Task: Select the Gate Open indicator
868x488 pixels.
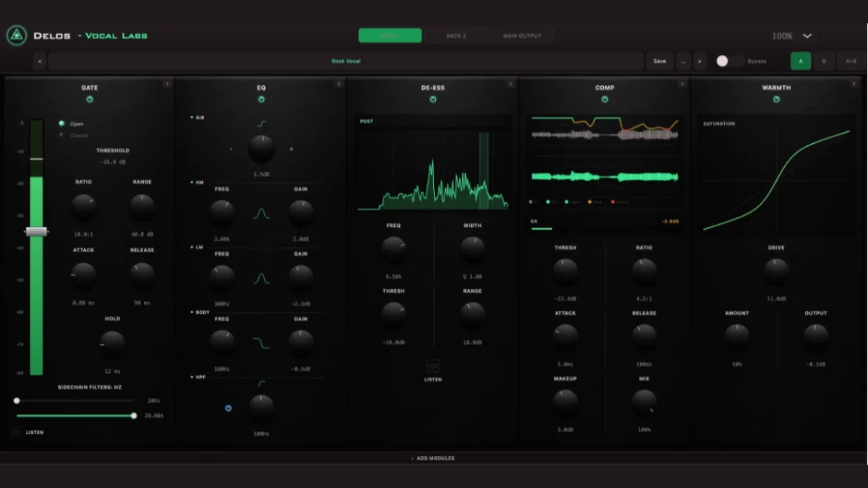Action: (62, 123)
